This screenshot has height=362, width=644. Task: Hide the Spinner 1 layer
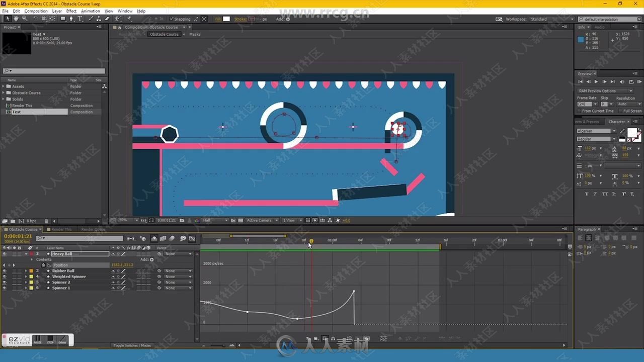tap(5, 288)
